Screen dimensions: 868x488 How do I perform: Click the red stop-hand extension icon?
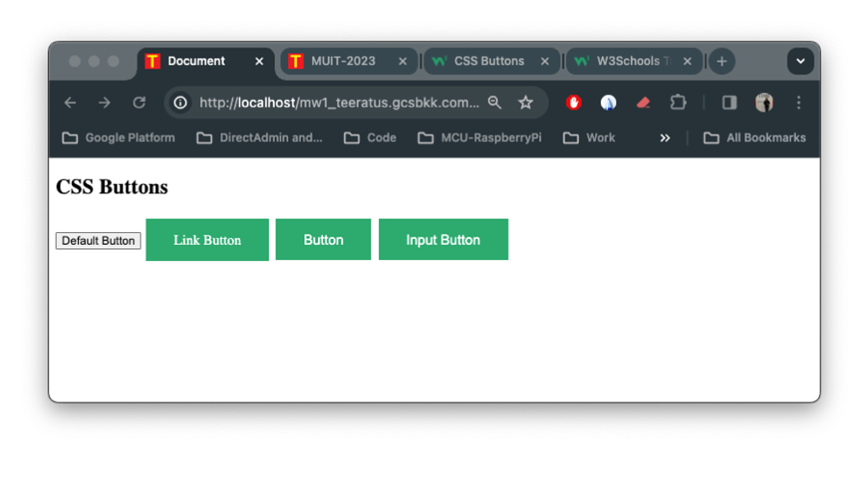coord(574,103)
